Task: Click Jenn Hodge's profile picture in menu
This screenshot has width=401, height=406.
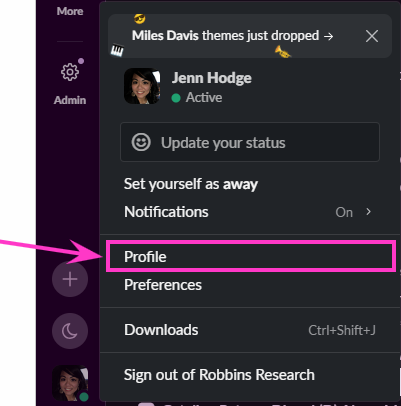Action: pyautogui.click(x=142, y=86)
